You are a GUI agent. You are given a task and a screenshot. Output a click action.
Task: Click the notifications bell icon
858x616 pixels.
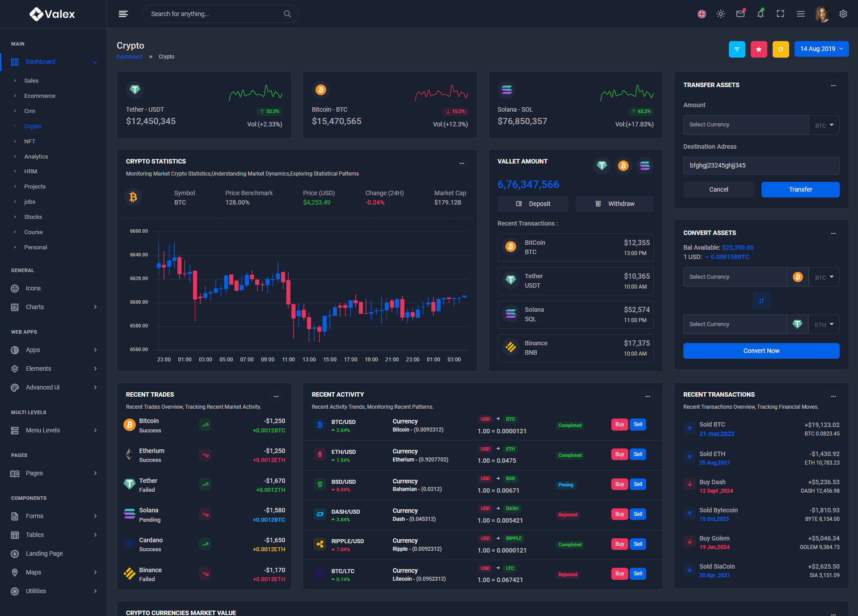[x=760, y=14]
